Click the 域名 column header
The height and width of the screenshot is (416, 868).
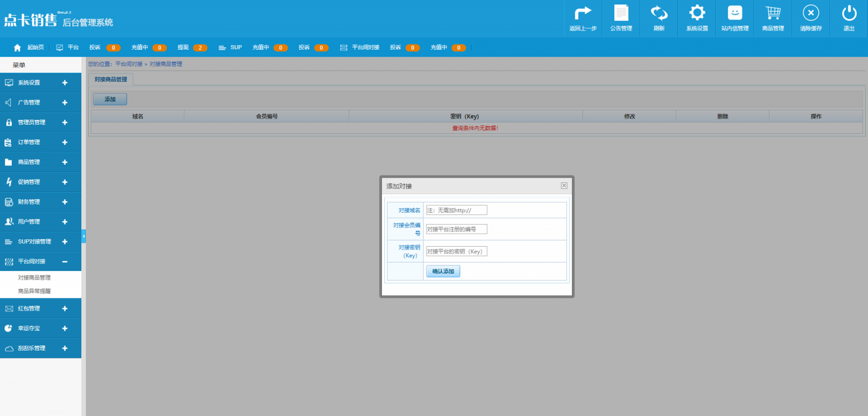(x=138, y=116)
